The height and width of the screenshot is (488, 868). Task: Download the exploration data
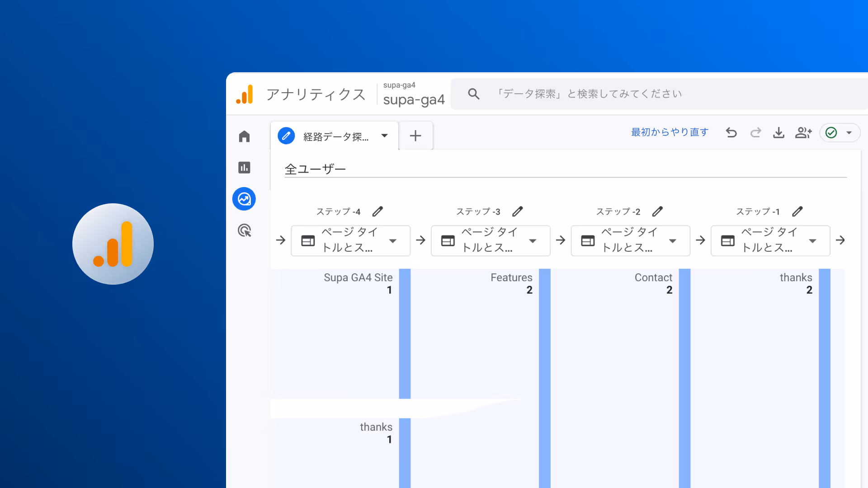pos(778,132)
